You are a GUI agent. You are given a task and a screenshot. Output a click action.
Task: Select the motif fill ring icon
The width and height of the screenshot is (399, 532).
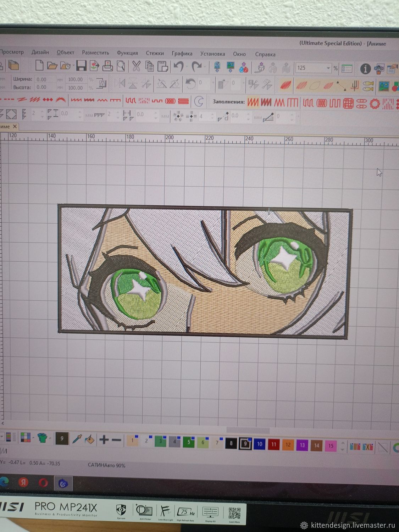tap(375, 104)
